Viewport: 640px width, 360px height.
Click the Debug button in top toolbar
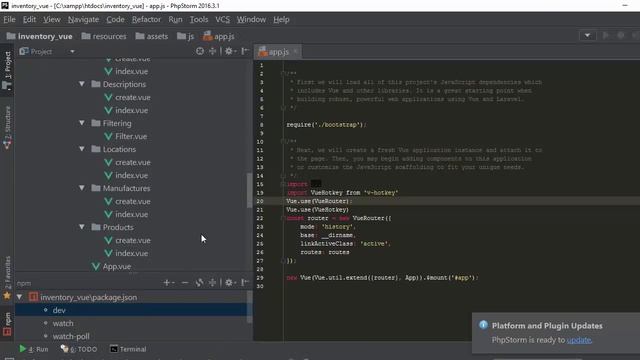pyautogui.click(x=621, y=36)
